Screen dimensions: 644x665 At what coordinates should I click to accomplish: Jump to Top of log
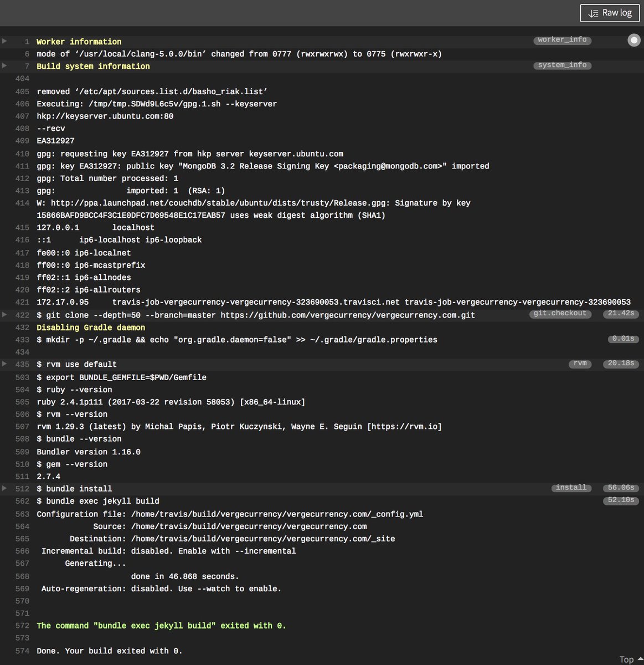tap(631, 659)
